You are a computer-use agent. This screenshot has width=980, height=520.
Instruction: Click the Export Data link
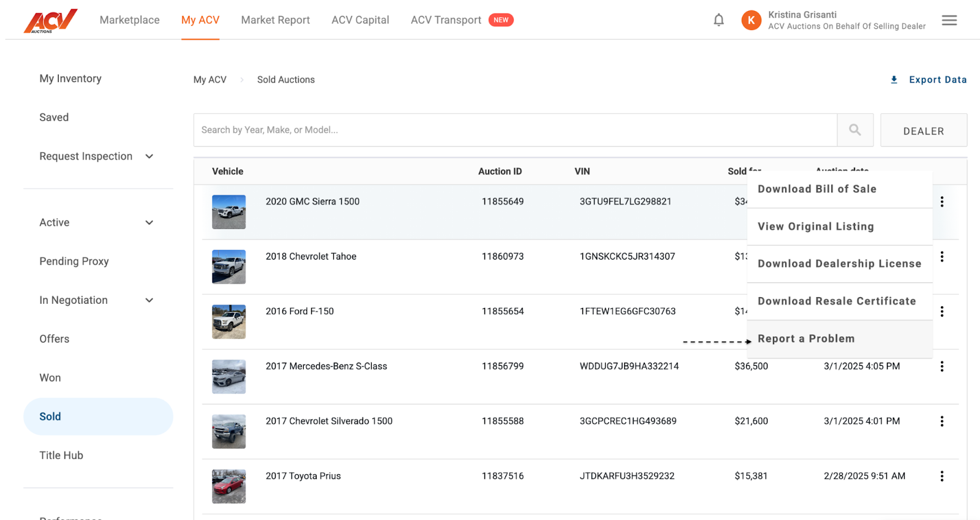click(938, 80)
